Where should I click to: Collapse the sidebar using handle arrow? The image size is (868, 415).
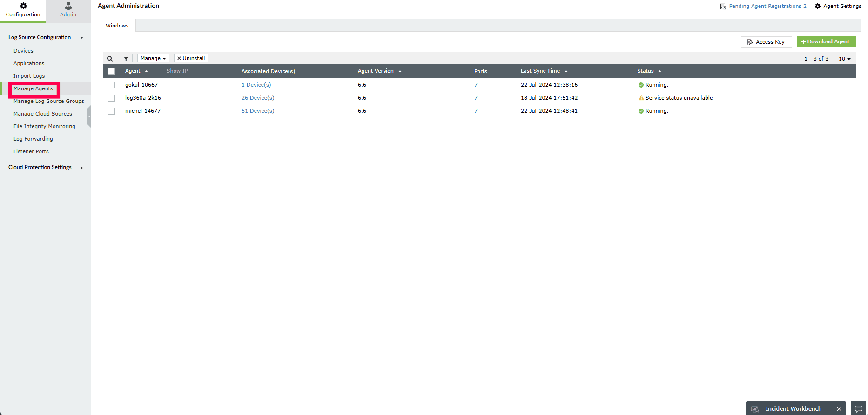[x=89, y=116]
